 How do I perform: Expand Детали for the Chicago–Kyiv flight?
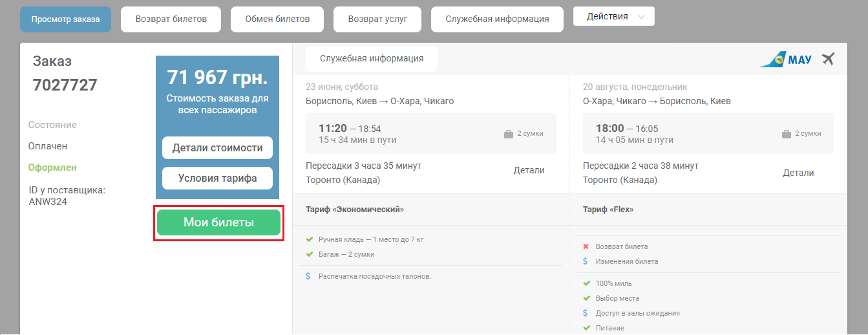tap(798, 173)
